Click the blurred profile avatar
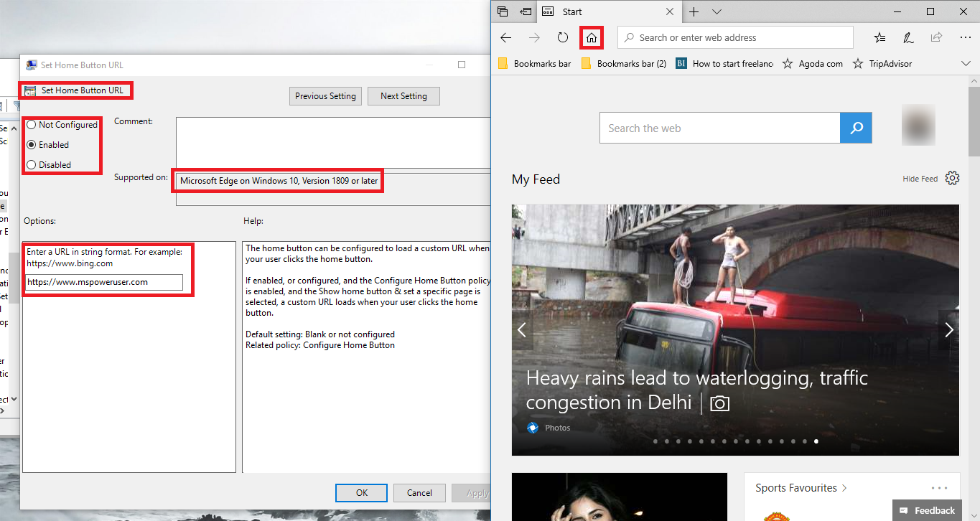The width and height of the screenshot is (980, 521). click(918, 125)
